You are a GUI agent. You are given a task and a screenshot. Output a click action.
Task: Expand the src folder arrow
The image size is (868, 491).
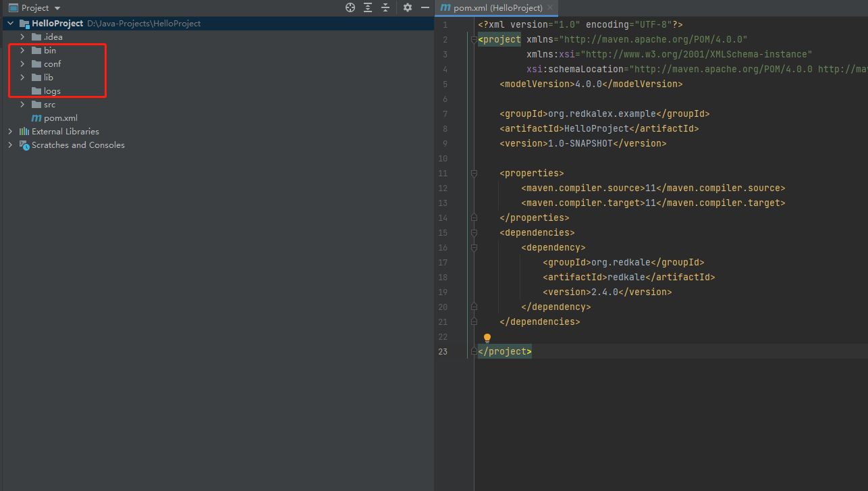click(x=22, y=105)
